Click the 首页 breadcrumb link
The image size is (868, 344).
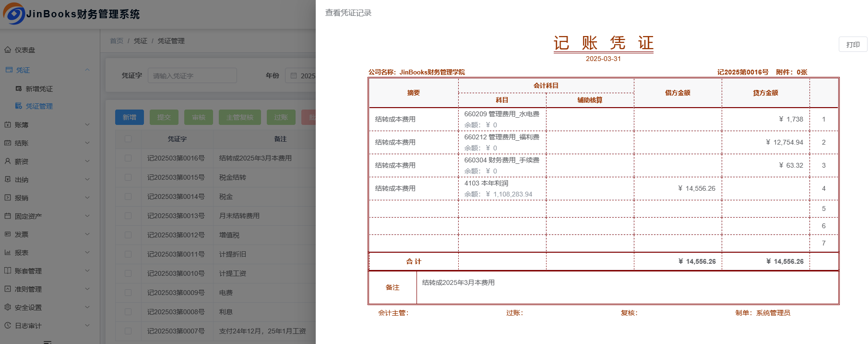point(117,41)
